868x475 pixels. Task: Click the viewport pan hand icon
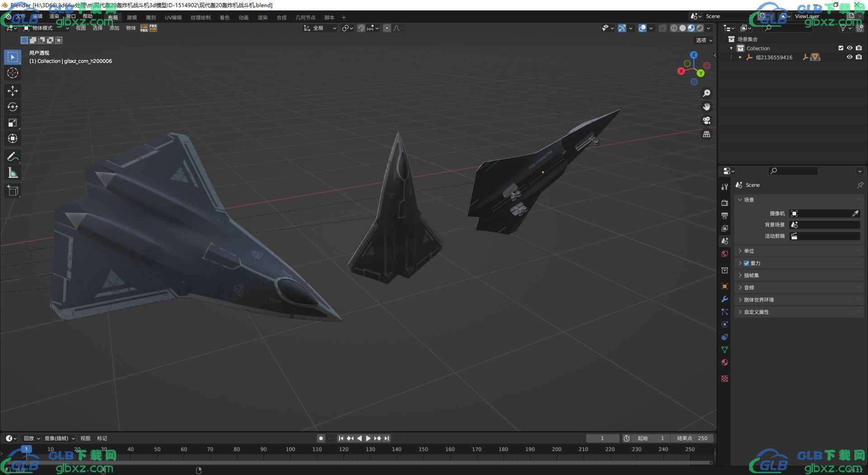pos(707,107)
